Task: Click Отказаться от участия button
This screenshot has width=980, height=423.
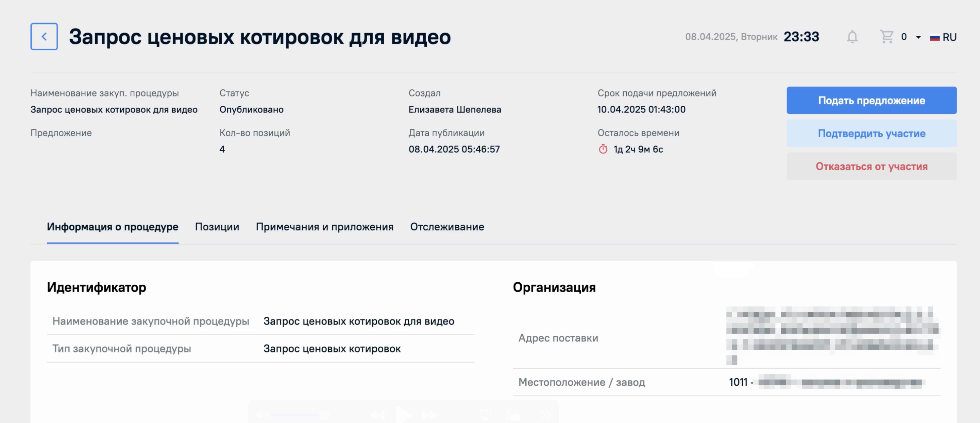Action: [x=871, y=166]
